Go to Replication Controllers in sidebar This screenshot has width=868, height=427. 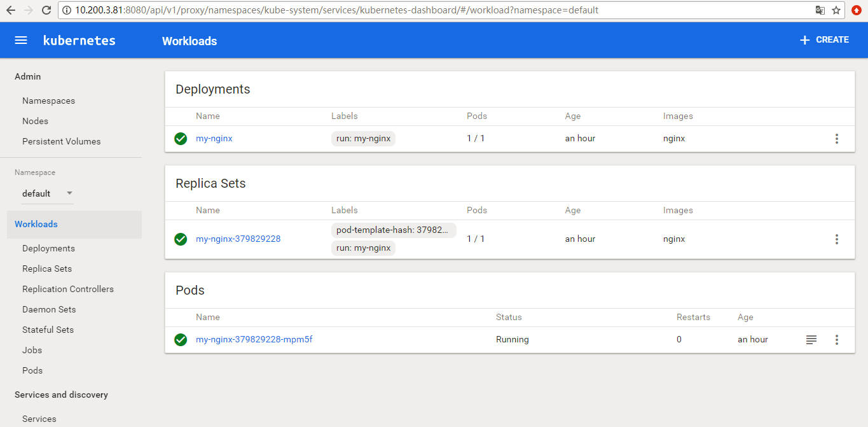[x=67, y=289]
